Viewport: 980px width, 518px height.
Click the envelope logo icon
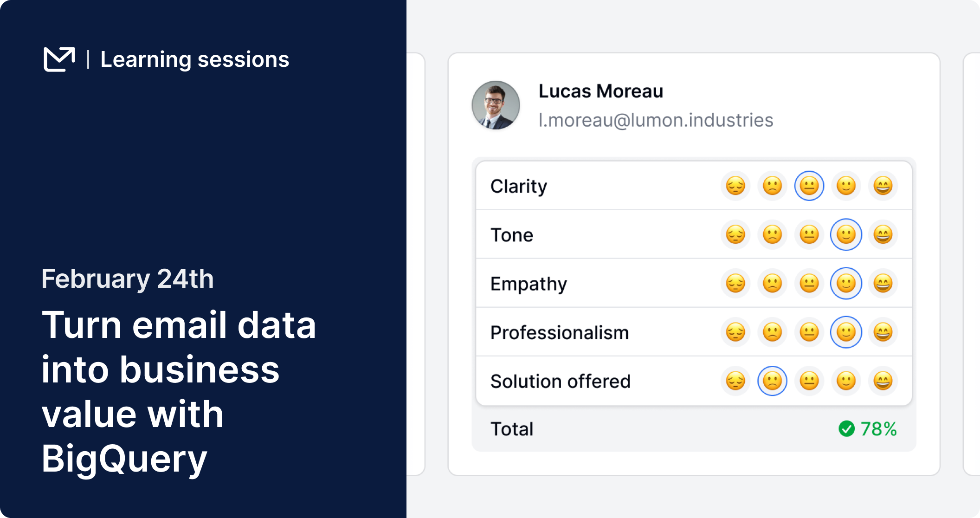[59, 59]
